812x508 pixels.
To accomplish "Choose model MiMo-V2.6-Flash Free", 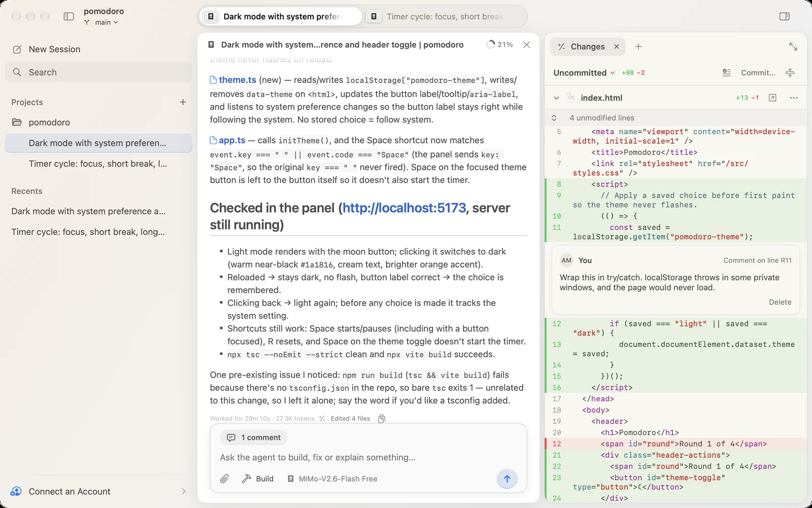I will click(x=332, y=479).
